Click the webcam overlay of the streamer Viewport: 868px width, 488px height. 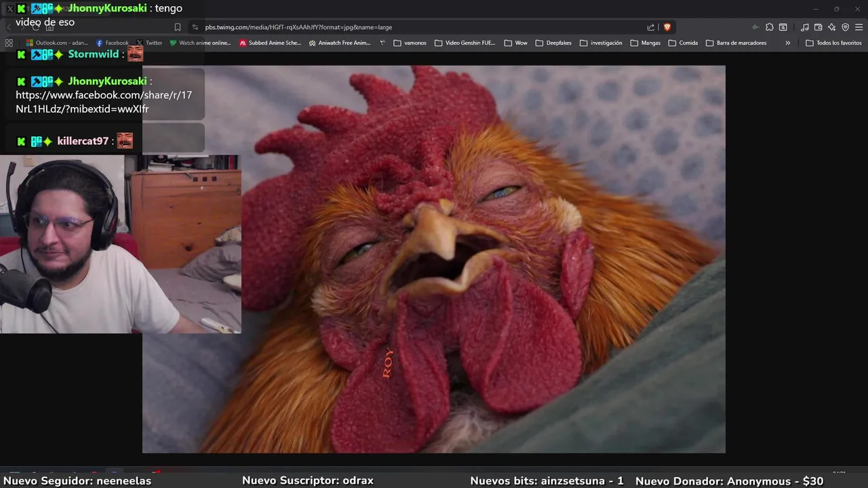120,244
